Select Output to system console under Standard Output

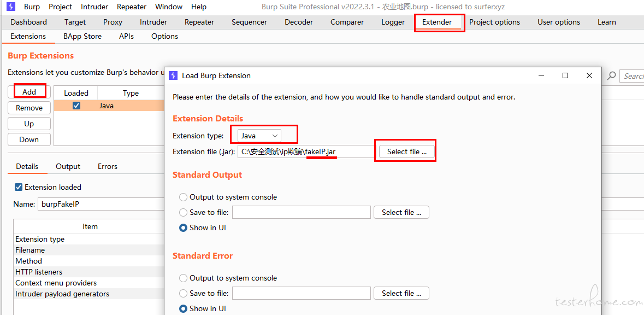[x=184, y=197]
